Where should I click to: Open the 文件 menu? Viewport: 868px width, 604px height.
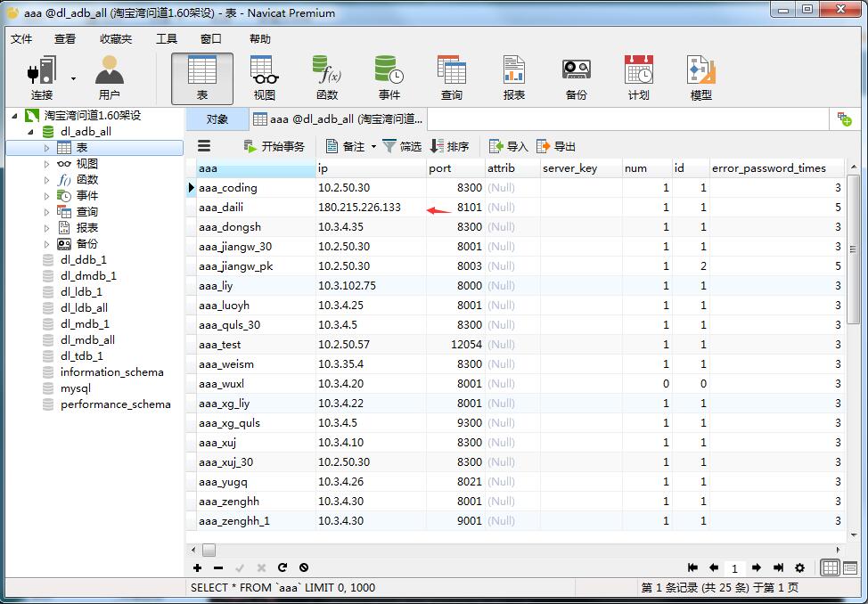tap(21, 39)
